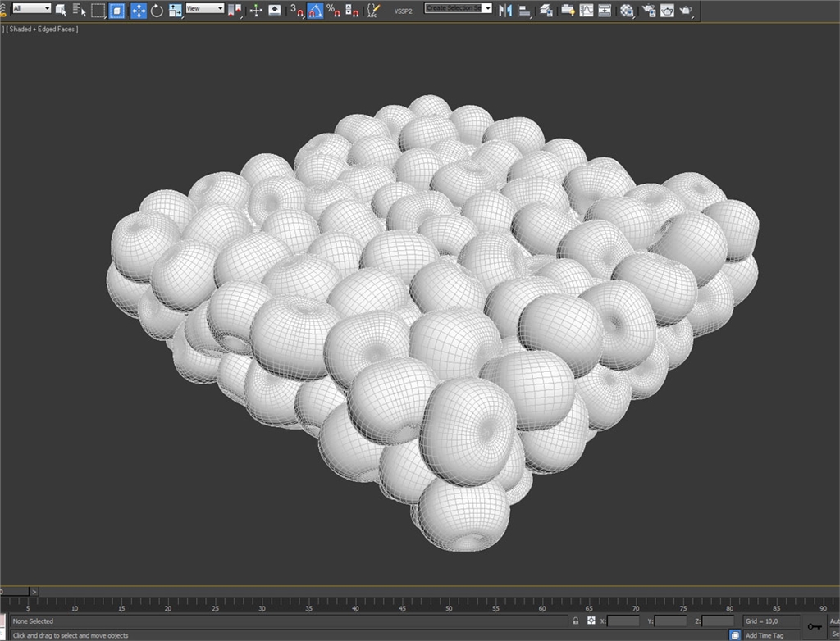The width and height of the screenshot is (840, 641).
Task: Open the Mirror tool
Action: coord(504,11)
